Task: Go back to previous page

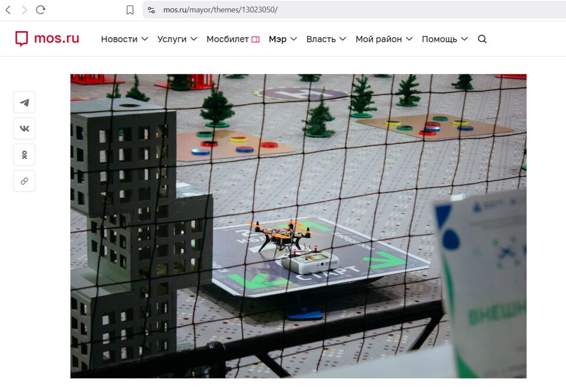Action: (8, 10)
